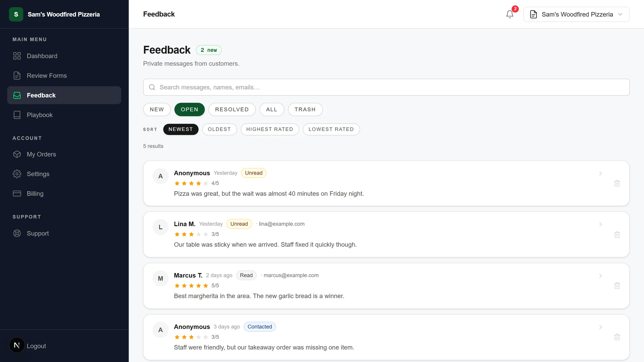Go to Dashboard in the sidebar

(x=64, y=56)
